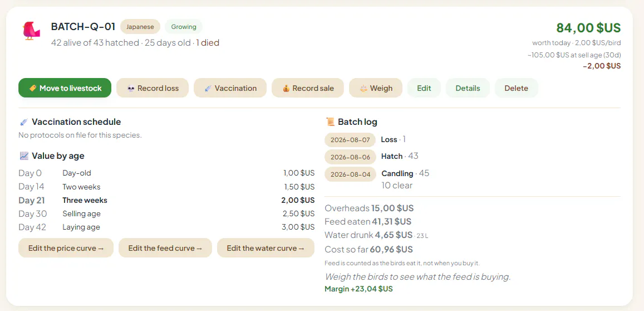Image resolution: width=644 pixels, height=311 pixels.
Task: Click the Growing status tag
Action: coord(184,27)
